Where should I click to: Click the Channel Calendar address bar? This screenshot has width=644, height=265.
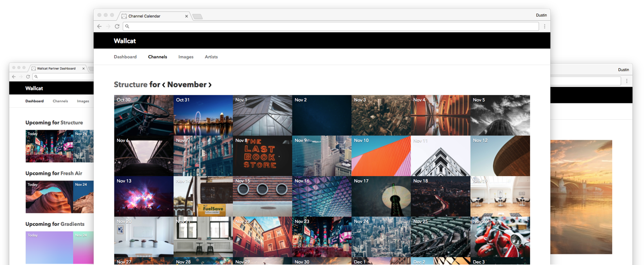[331, 27]
